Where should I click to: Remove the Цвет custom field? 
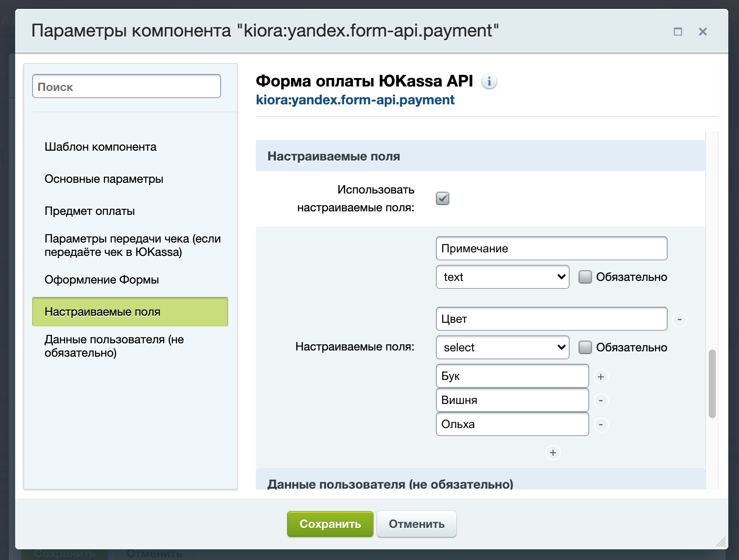coord(679,319)
